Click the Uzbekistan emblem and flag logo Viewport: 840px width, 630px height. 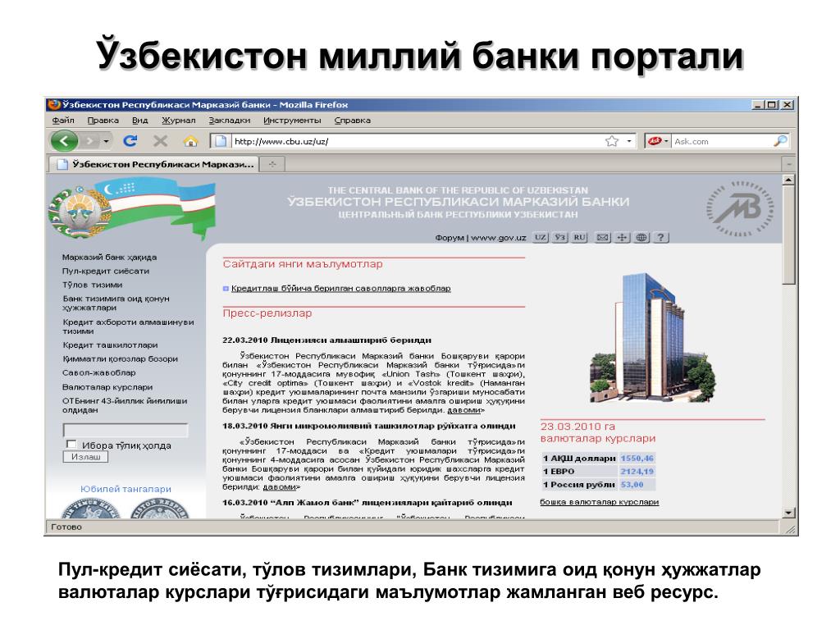pyautogui.click(x=131, y=209)
